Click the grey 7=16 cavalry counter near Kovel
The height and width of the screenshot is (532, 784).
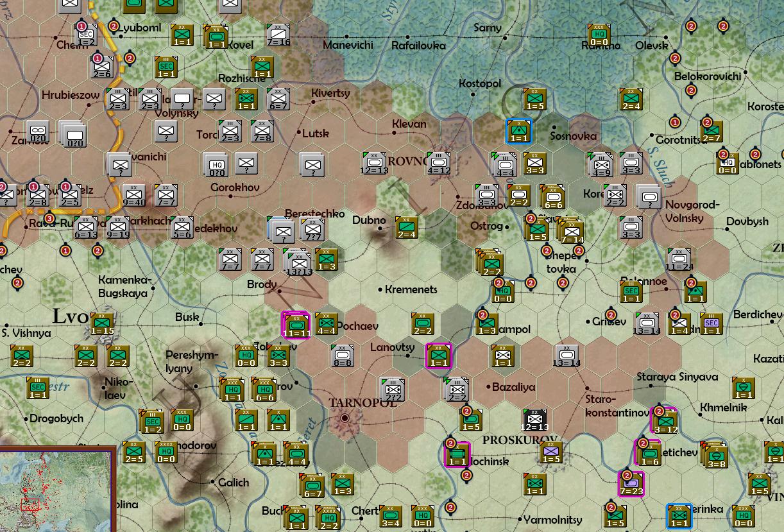[x=278, y=35]
